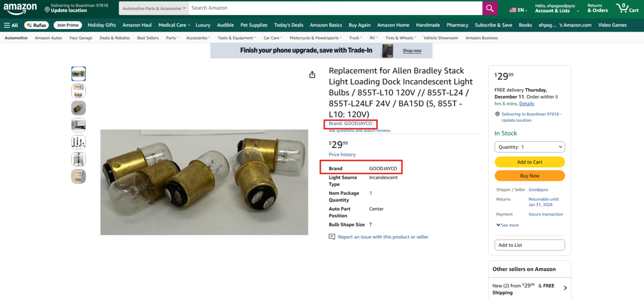Open the All hamburger menu
The height and width of the screenshot is (299, 644).
click(x=11, y=25)
